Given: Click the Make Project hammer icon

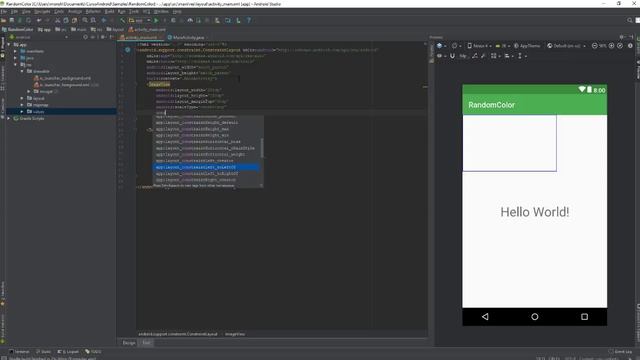Looking at the screenshot, I should pos(122,20).
